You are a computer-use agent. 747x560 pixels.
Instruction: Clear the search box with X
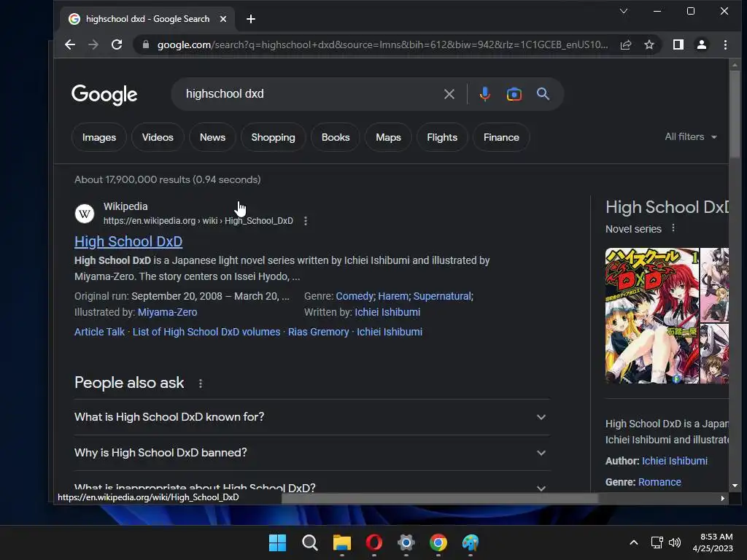coord(449,94)
